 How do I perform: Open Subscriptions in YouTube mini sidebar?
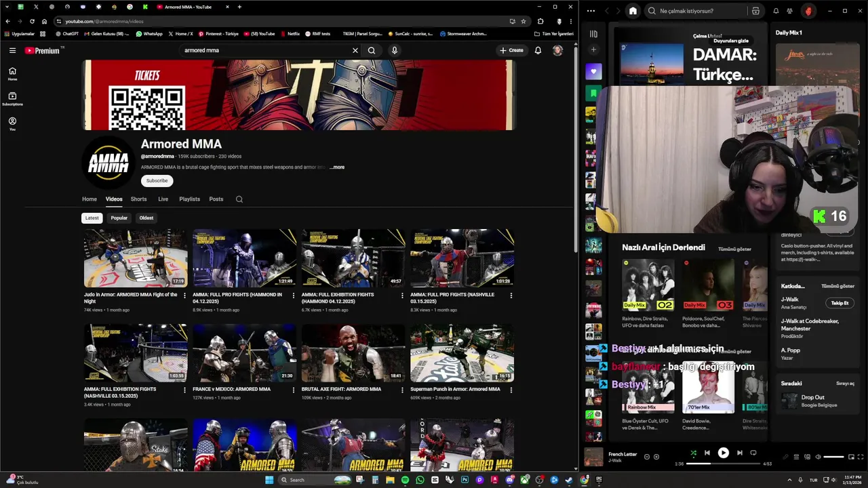[x=12, y=99]
